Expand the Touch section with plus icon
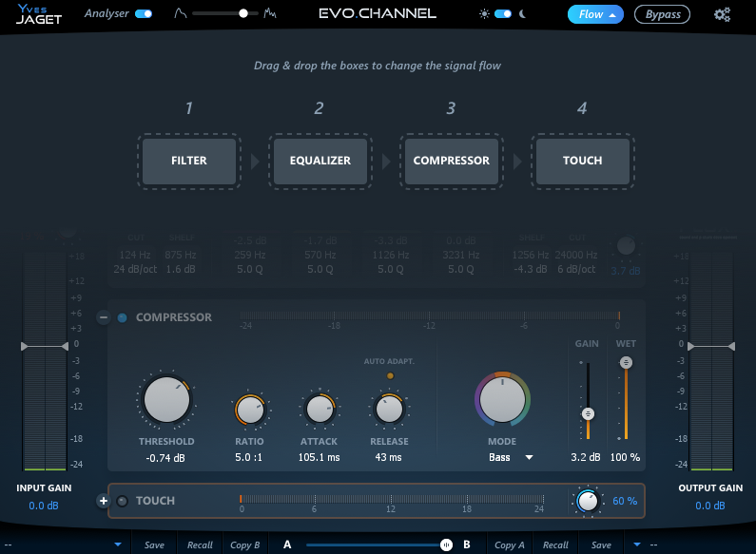Image resolution: width=756 pixels, height=554 pixels. tap(104, 501)
